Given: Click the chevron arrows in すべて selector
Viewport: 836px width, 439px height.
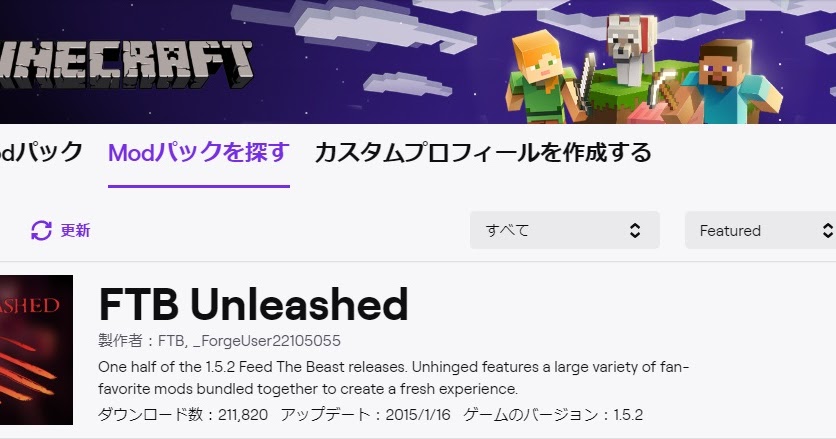Looking at the screenshot, I should coord(634,230).
